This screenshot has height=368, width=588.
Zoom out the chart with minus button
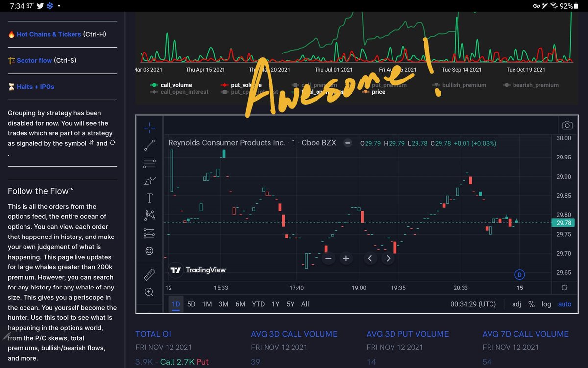pos(328,258)
